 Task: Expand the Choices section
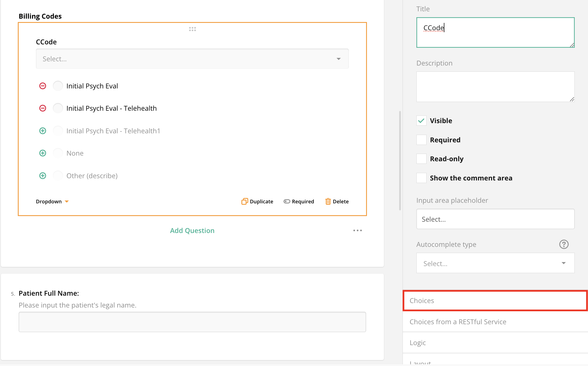click(495, 300)
